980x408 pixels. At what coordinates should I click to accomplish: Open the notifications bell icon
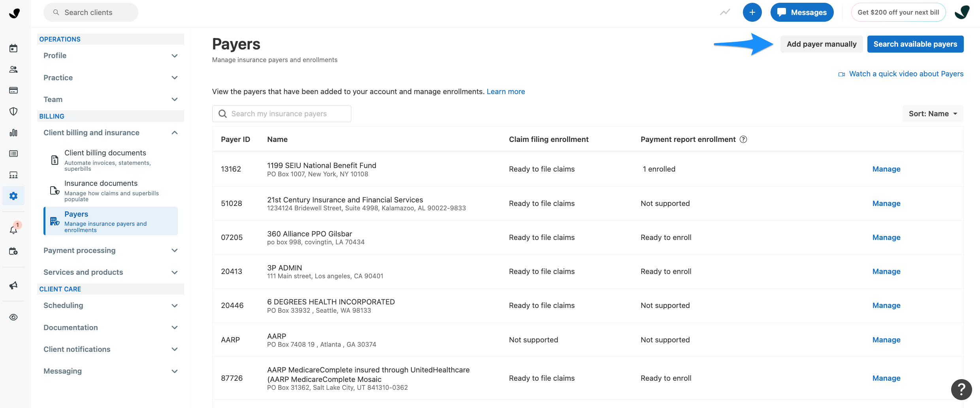point(13,230)
